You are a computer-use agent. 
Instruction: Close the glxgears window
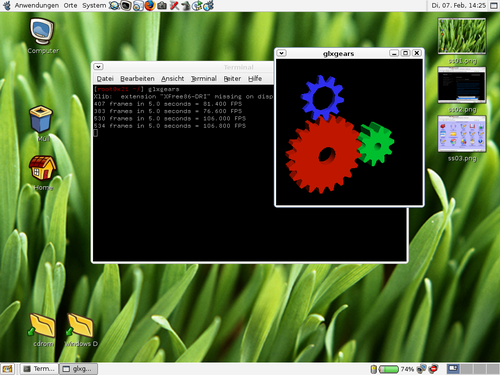[x=417, y=53]
